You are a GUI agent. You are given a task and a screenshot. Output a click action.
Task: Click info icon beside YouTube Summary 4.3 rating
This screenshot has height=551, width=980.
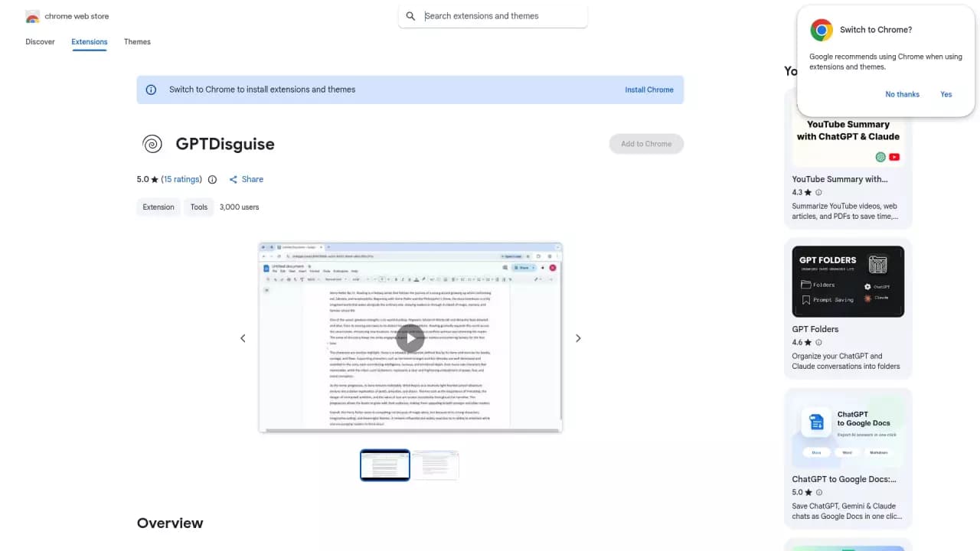(818, 193)
